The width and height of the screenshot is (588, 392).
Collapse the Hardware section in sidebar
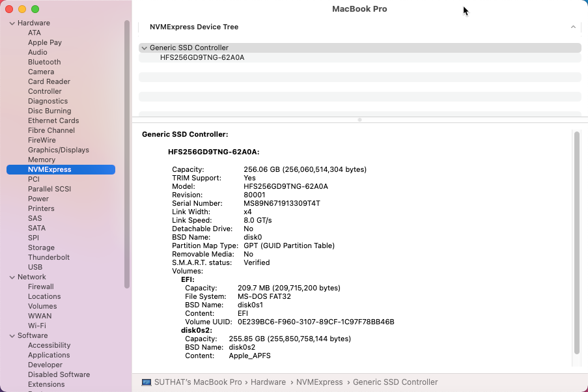pos(12,23)
